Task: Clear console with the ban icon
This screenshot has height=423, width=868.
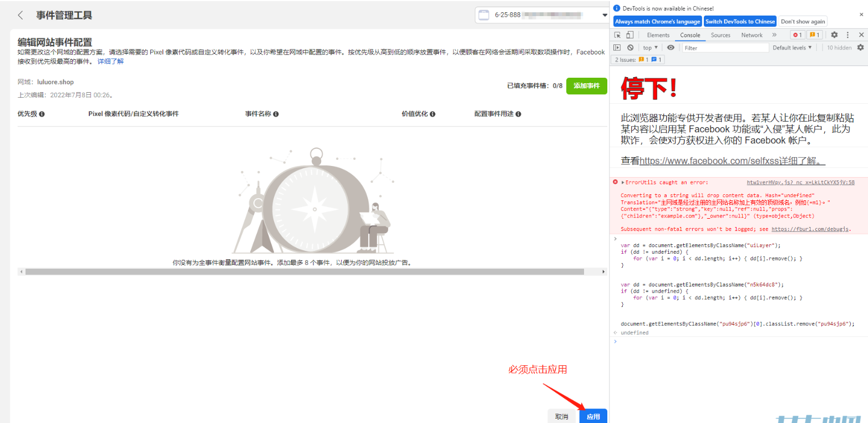Action: (x=630, y=48)
